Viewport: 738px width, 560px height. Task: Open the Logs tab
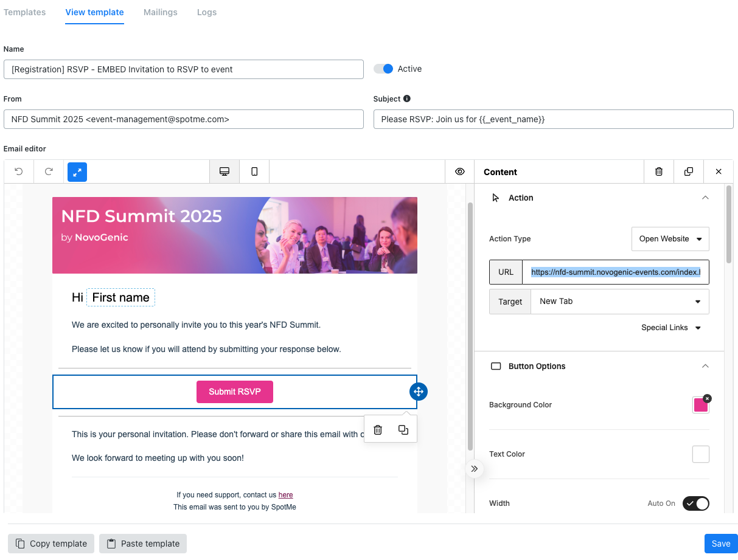[207, 12]
